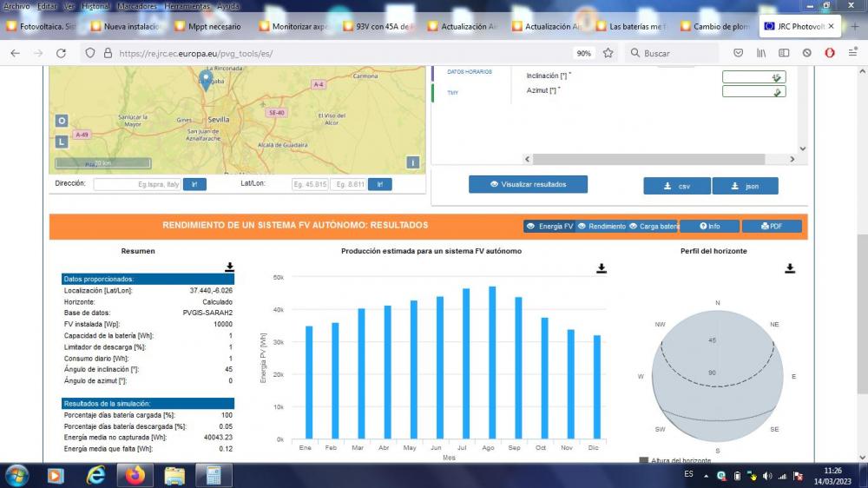Click the Inclinación input field
Viewport: 868px width, 488px height.
754,77
